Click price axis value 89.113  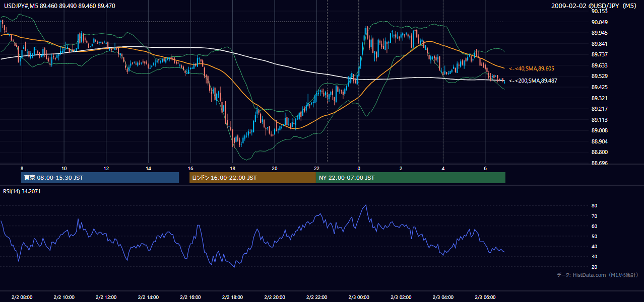point(600,120)
